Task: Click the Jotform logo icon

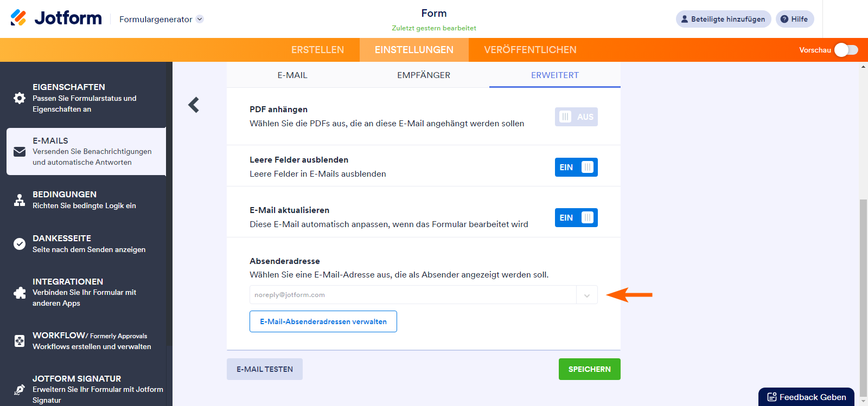Action: (18, 18)
